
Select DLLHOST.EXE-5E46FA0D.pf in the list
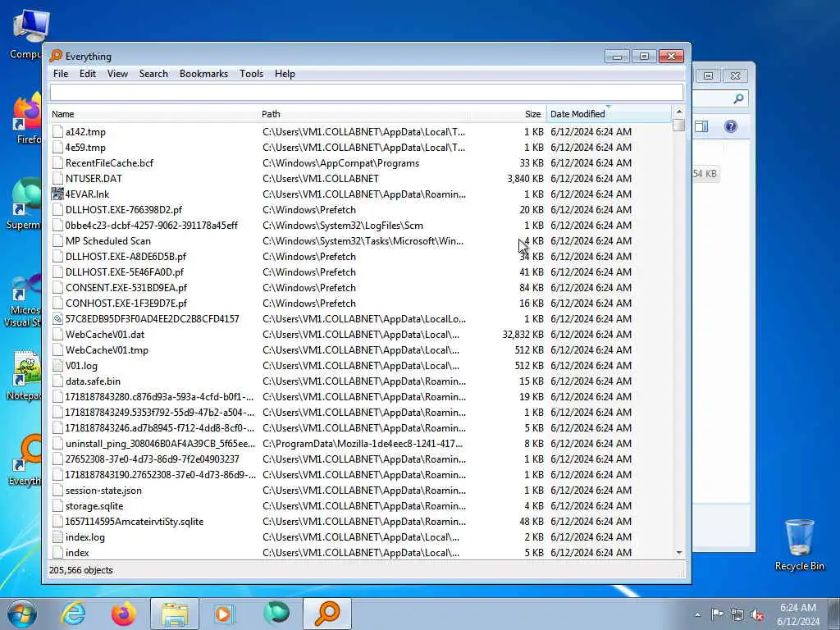(125, 272)
